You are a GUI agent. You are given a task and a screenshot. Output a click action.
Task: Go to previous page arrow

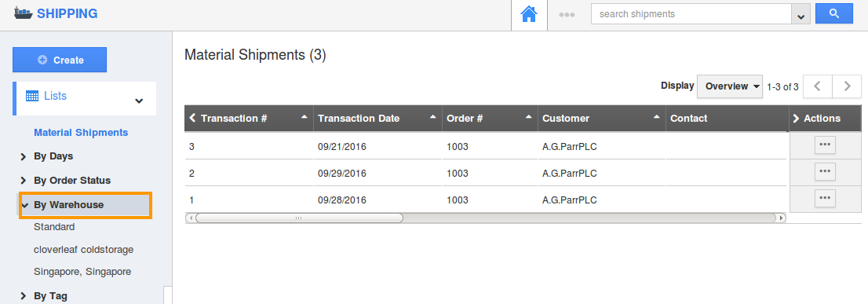pyautogui.click(x=818, y=86)
